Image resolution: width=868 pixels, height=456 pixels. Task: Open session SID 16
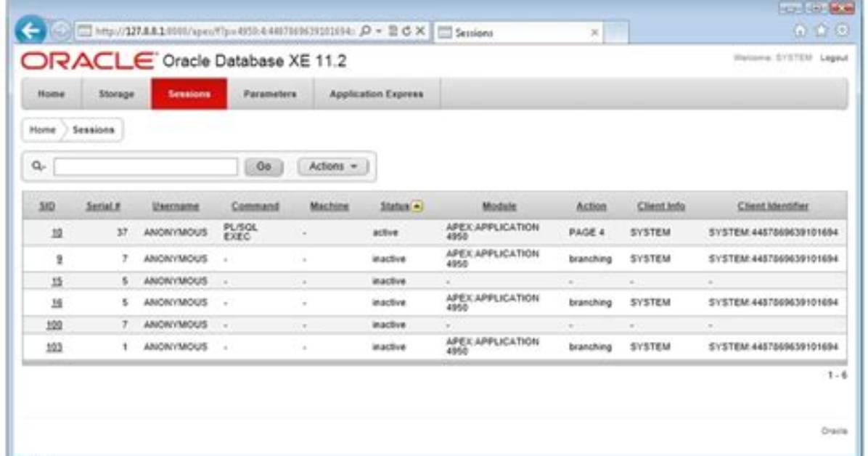pyautogui.click(x=57, y=303)
